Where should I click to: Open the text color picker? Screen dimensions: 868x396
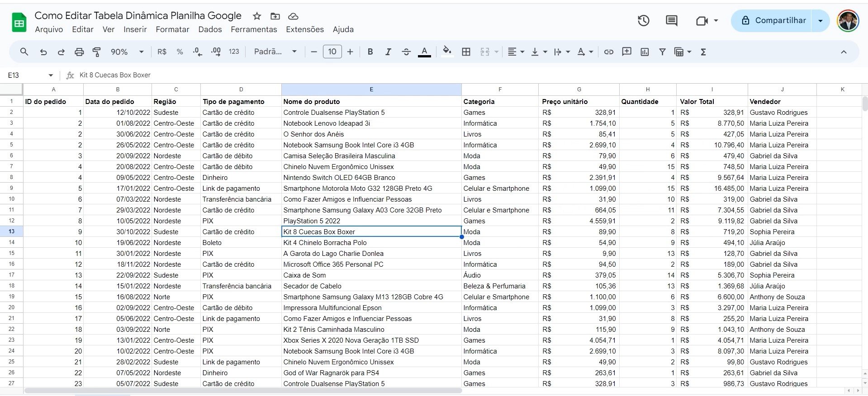point(424,52)
